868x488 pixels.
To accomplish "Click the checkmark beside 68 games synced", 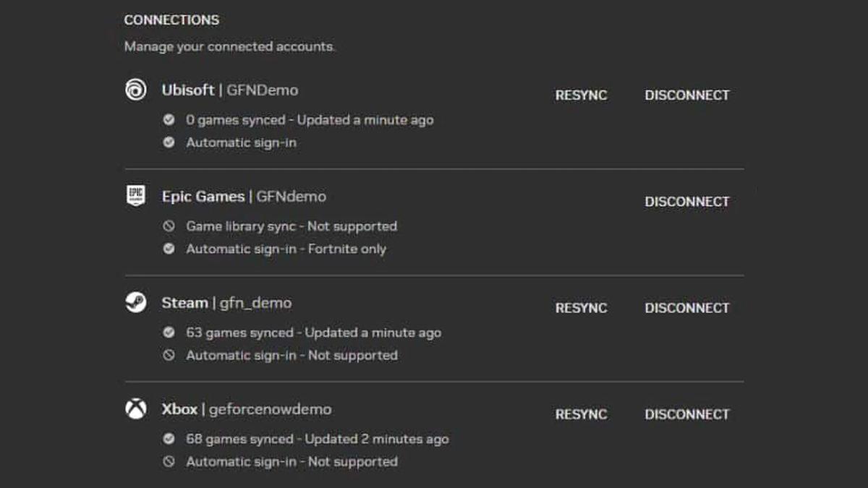I will (x=169, y=439).
